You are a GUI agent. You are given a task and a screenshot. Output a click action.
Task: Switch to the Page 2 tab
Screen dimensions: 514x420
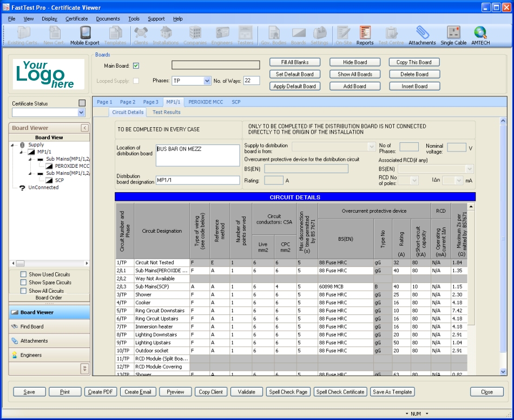point(128,102)
